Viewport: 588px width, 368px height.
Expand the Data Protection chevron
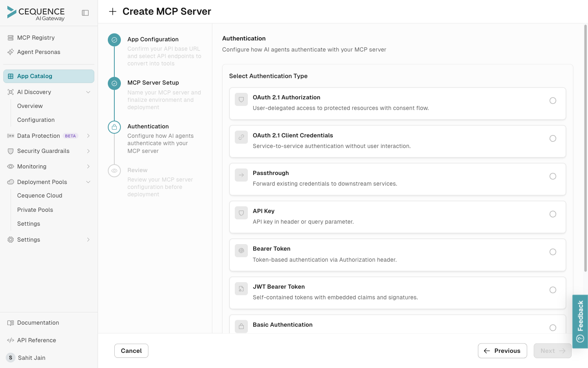[88, 136]
